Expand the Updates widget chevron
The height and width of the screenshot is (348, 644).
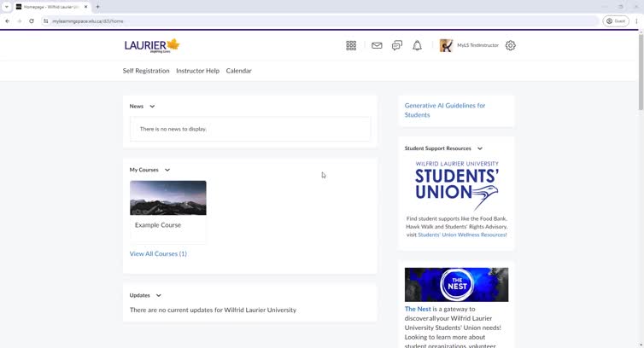pos(159,295)
